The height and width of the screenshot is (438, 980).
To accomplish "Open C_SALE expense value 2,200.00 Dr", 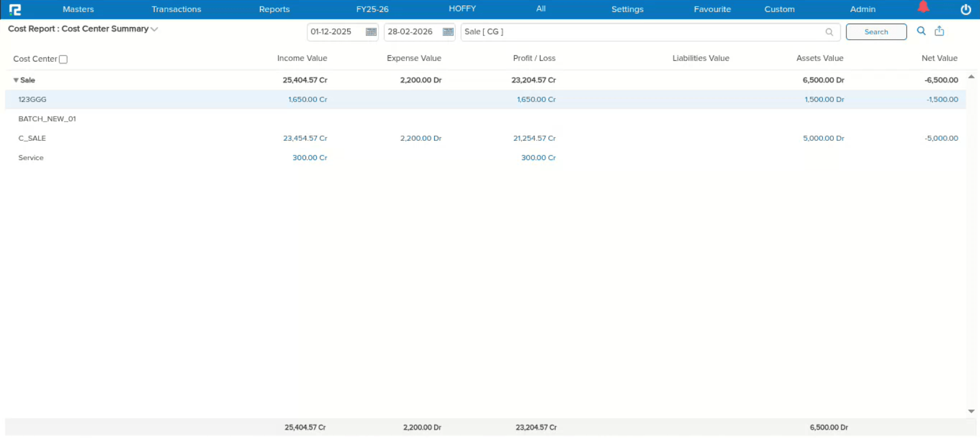I will 421,138.
